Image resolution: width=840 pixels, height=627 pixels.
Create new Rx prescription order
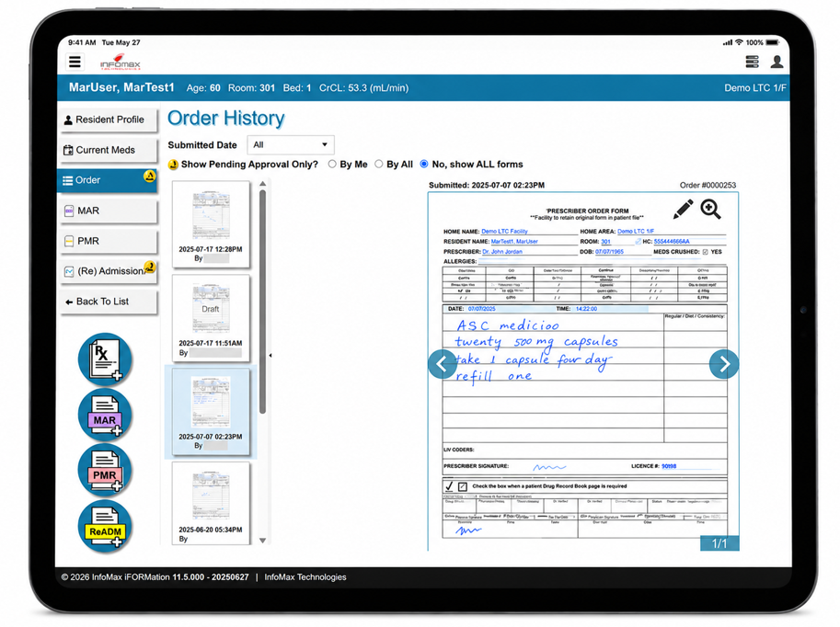[105, 359]
